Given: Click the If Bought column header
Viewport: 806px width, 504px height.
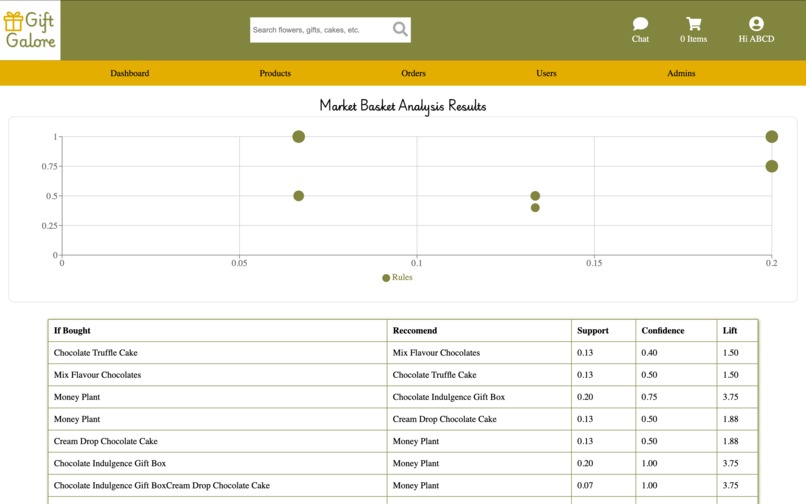Looking at the screenshot, I should [72, 331].
